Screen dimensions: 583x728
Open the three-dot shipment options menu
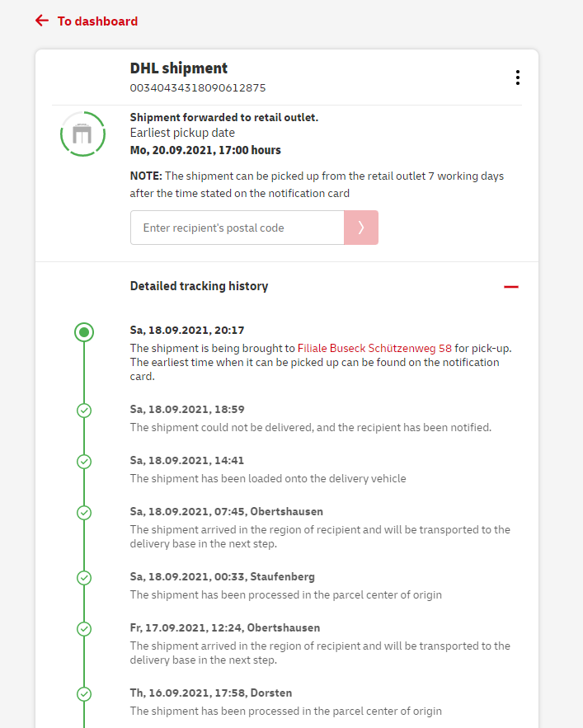(518, 77)
